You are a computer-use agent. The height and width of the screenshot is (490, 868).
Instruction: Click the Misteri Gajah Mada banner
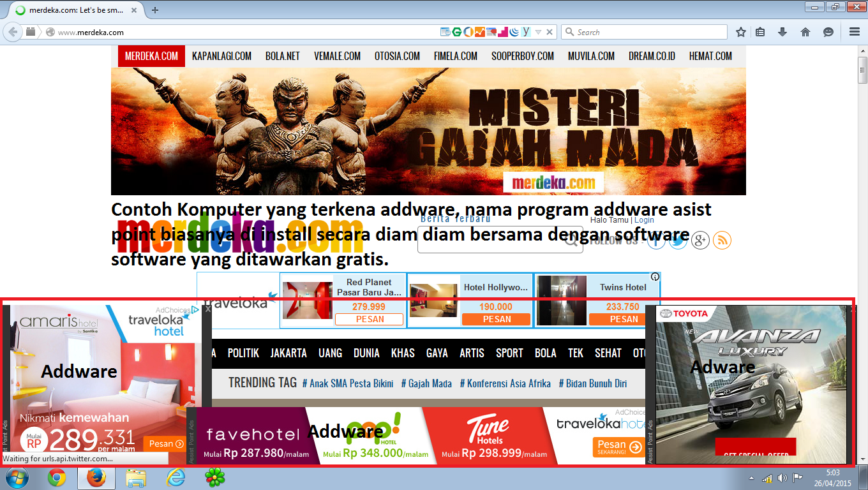point(428,131)
